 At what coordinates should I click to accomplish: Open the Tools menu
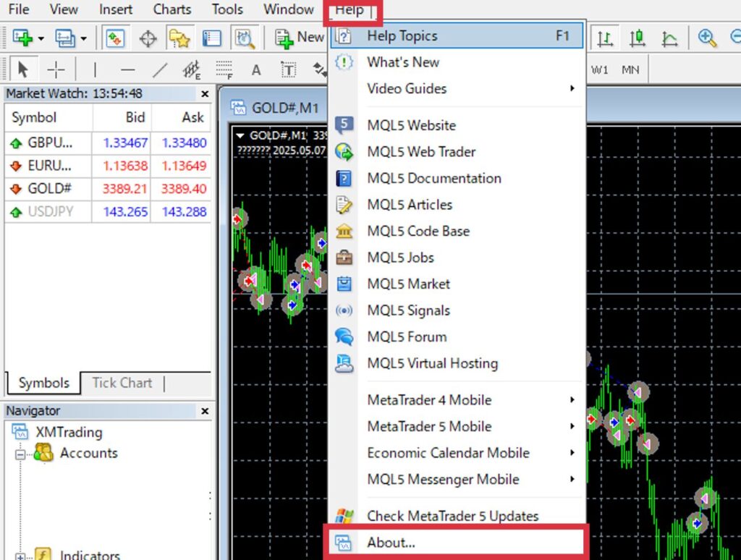click(x=227, y=9)
